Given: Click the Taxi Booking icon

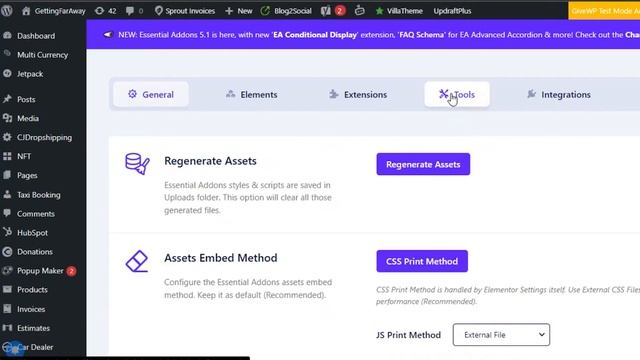Looking at the screenshot, I should 7,194.
